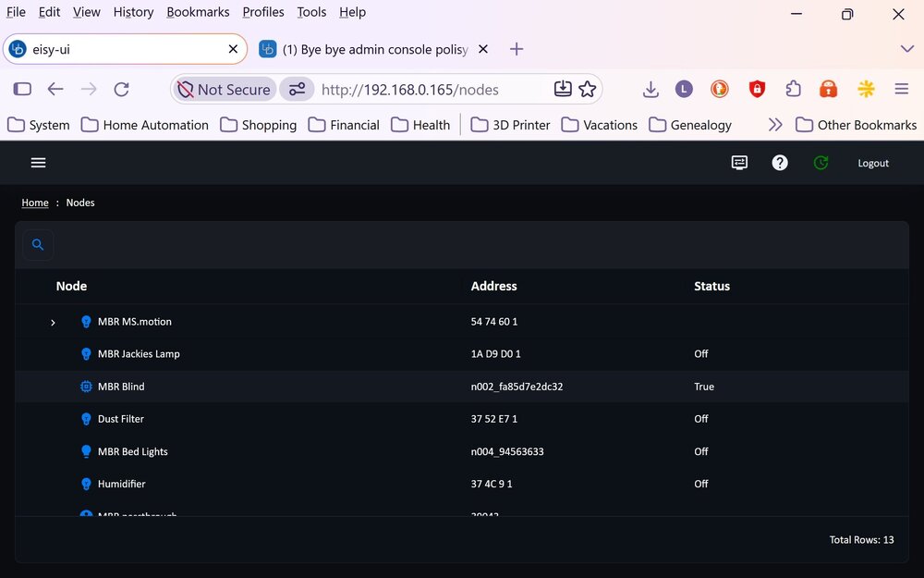Open the Help menu

352,12
